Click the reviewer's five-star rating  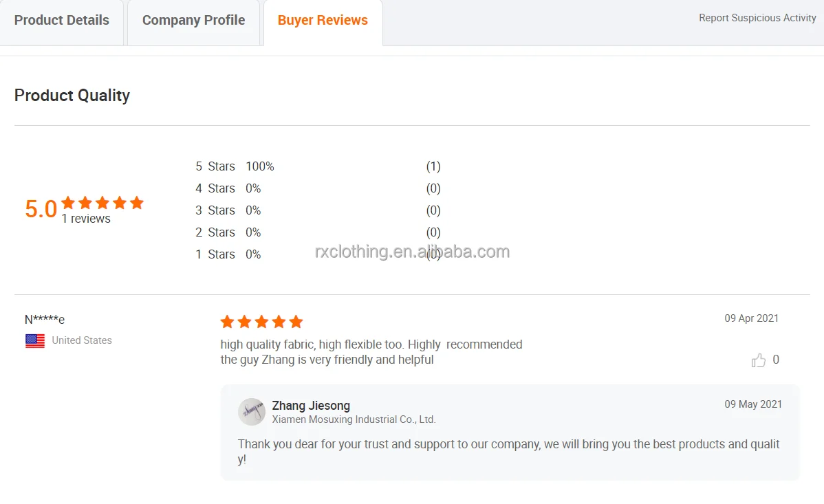[x=261, y=322]
